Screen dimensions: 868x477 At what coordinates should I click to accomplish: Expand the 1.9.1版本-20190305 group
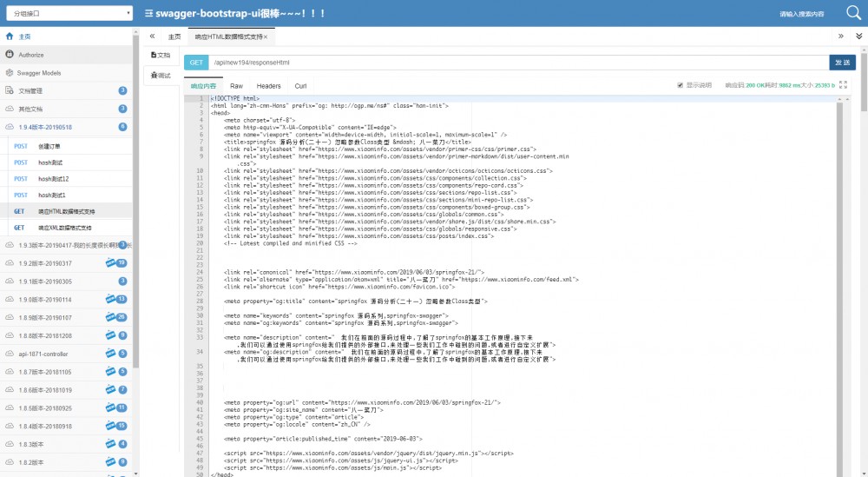(x=67, y=282)
